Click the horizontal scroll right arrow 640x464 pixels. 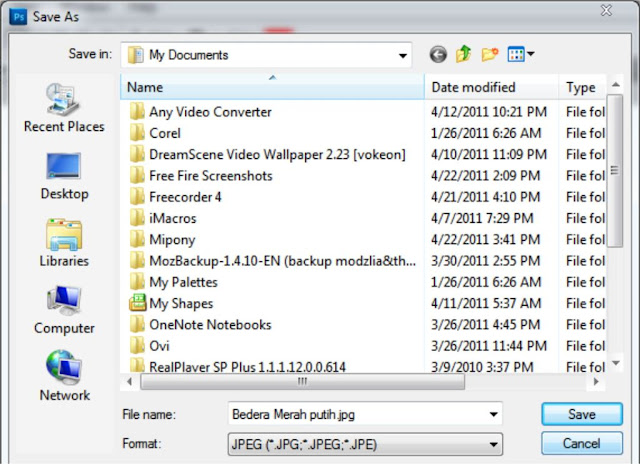(596, 382)
